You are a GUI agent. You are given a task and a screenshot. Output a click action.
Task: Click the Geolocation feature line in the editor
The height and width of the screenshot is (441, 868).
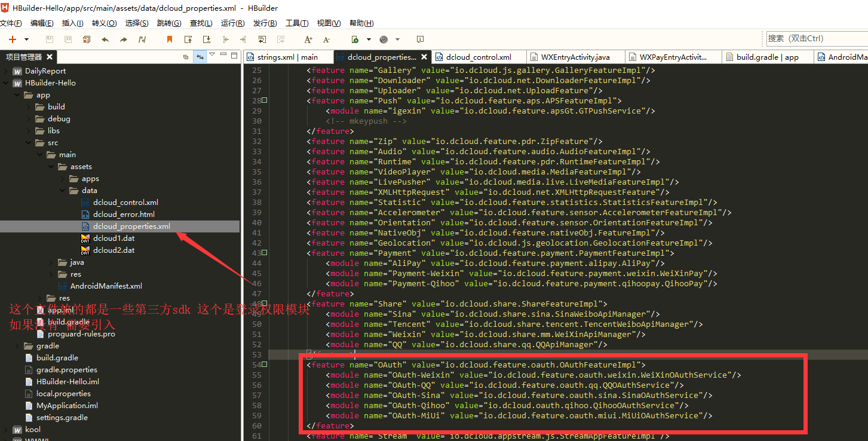tap(510, 243)
